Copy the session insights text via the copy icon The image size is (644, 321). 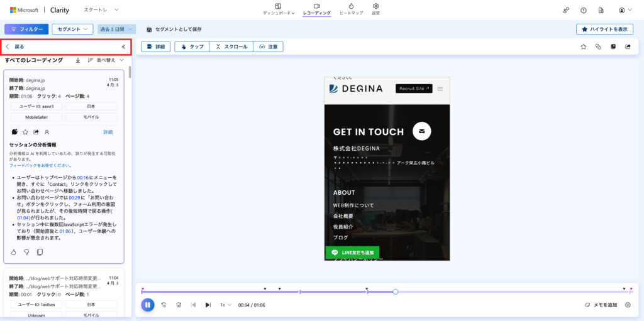click(40, 252)
